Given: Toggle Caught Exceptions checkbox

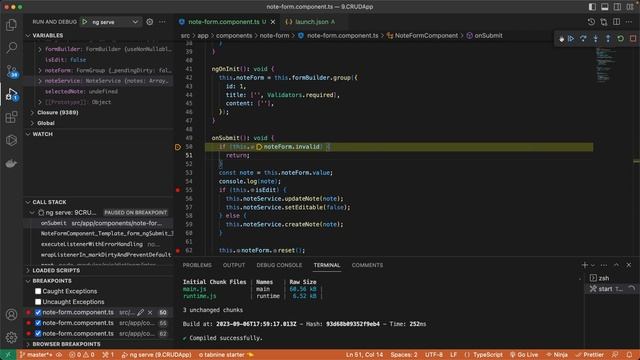Looking at the screenshot, I should (38, 291).
